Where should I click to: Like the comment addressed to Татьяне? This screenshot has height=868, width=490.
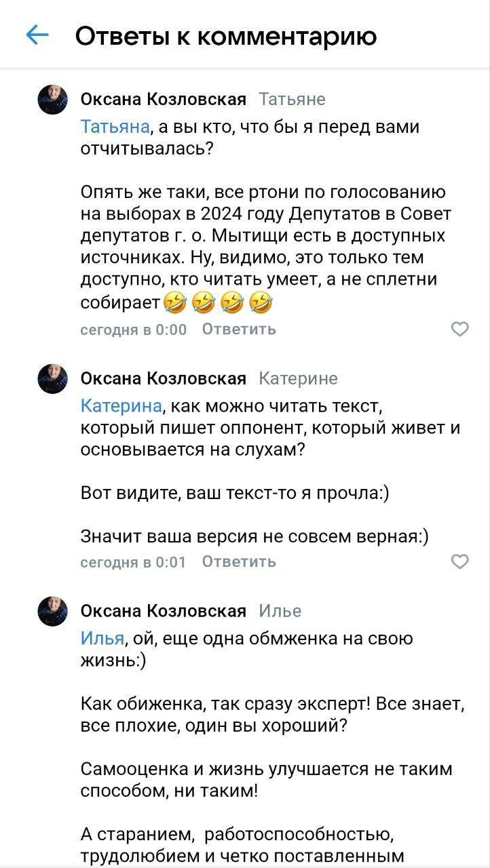[460, 330]
